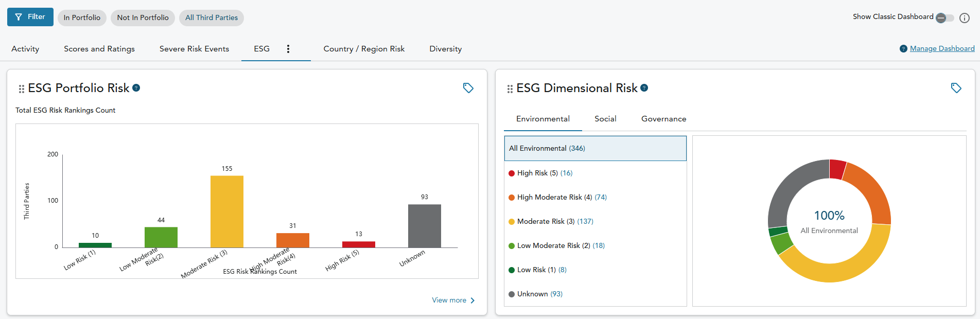Open the Filter panel
Viewport: 980px width, 319px height.
30,17
